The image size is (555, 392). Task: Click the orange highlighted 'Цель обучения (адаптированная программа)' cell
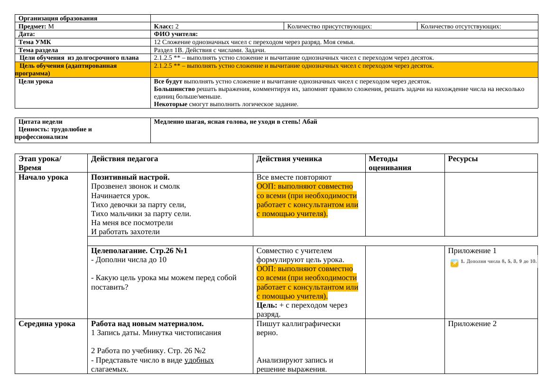pos(66,70)
